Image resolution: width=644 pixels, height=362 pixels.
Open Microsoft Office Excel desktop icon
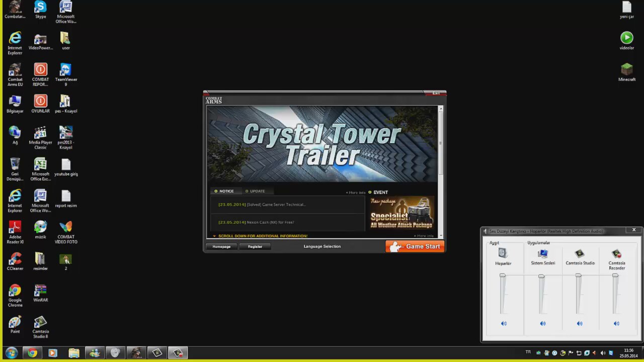[40, 169]
